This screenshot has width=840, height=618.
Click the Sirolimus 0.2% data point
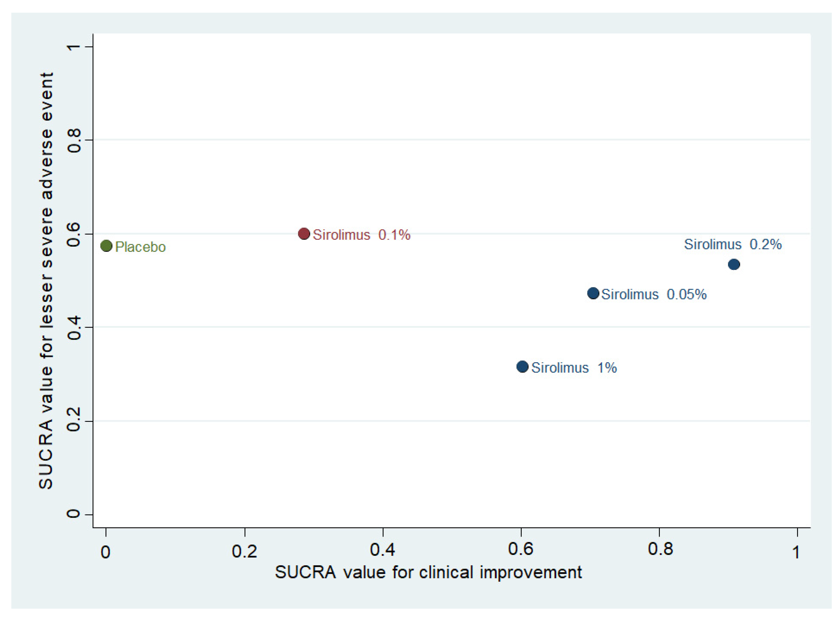tap(734, 265)
